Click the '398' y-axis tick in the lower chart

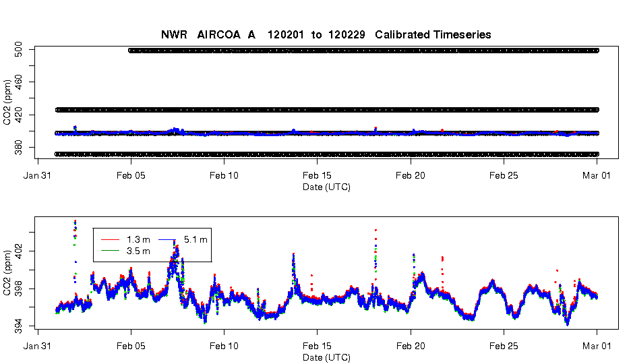pos(18,289)
